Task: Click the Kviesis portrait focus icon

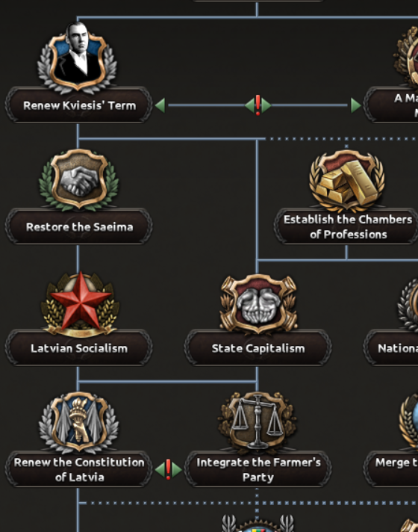Action: [78, 58]
